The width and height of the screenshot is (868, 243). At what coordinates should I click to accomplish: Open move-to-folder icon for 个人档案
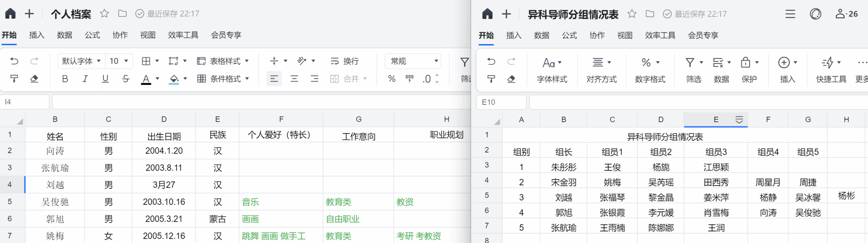[x=122, y=14]
